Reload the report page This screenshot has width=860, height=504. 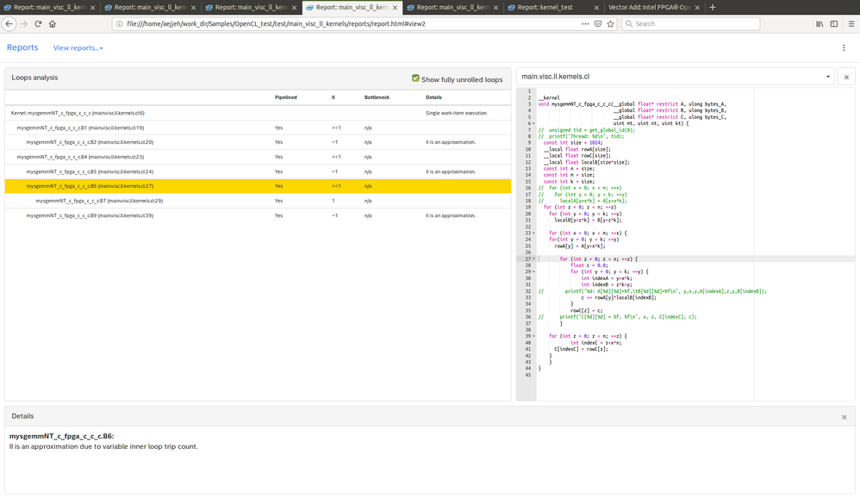click(38, 24)
